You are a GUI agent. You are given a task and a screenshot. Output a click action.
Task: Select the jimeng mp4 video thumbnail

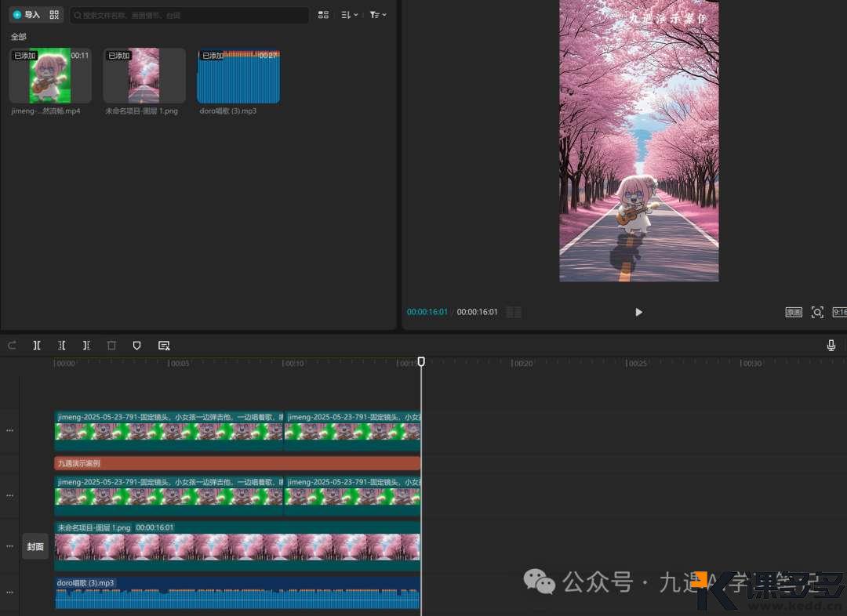coord(50,75)
